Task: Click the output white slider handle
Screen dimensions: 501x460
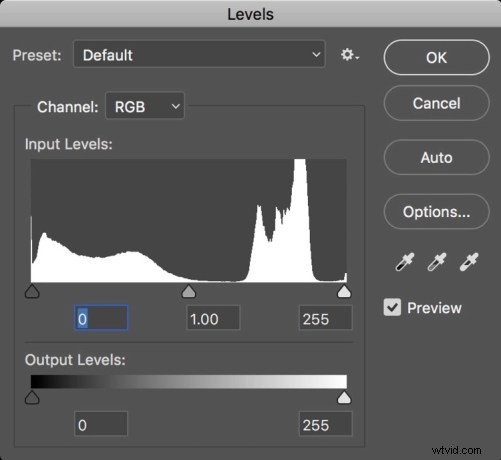Action: pos(344,398)
